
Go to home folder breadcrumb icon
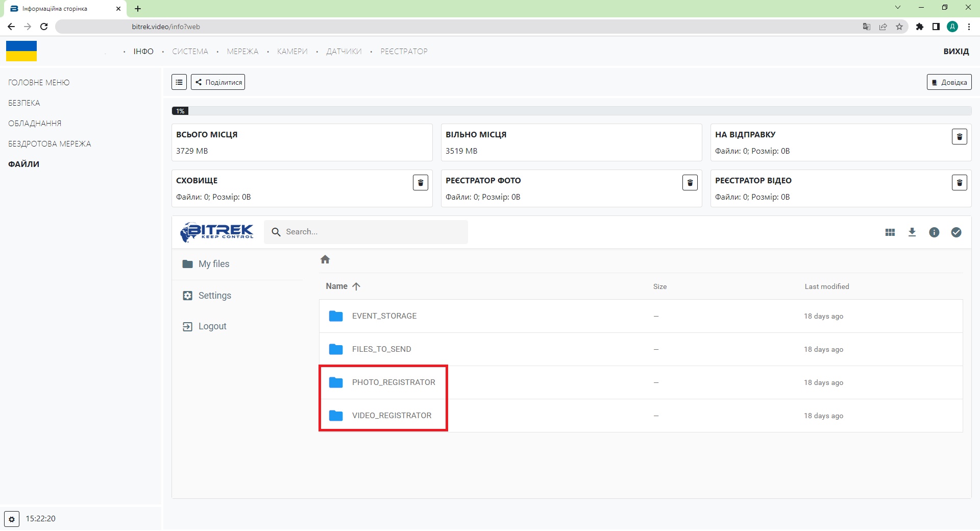pyautogui.click(x=325, y=259)
